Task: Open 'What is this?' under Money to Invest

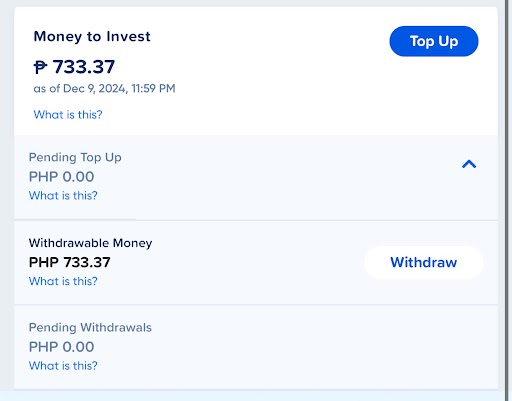Action: coord(68,115)
